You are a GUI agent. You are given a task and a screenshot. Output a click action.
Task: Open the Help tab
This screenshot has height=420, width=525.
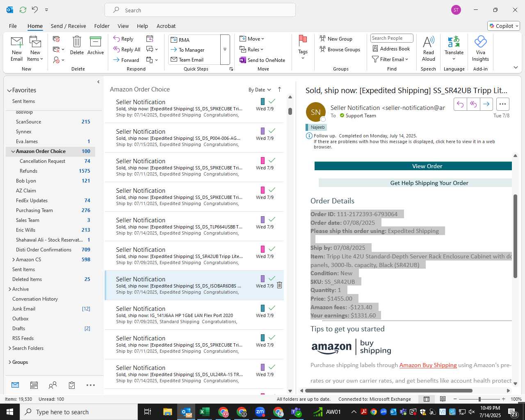click(x=142, y=26)
